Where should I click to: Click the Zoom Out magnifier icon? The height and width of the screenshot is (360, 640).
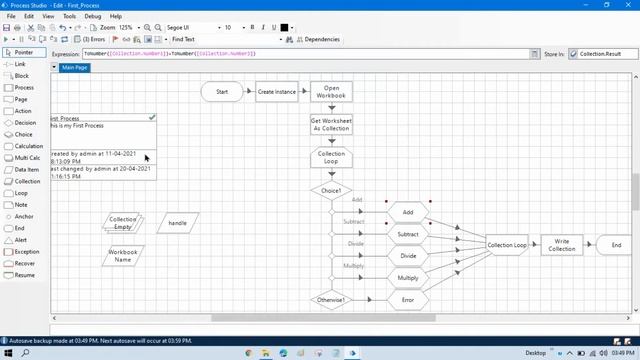pyautogui.click(x=158, y=28)
